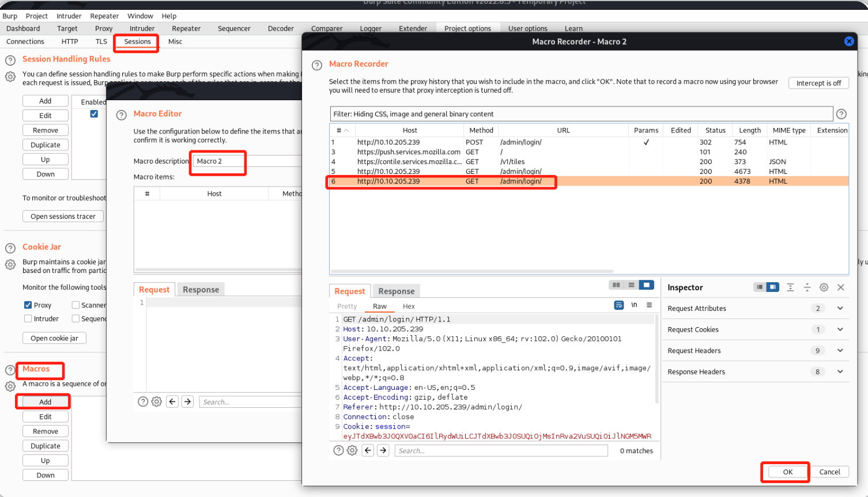Switch request view to top-bottom layout
This screenshot has width=868, height=497.
[x=631, y=285]
